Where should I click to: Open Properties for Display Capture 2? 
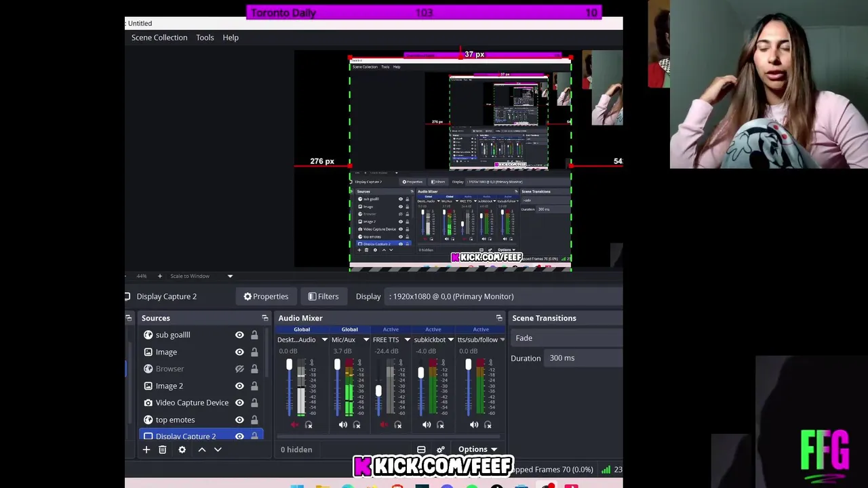(266, 296)
